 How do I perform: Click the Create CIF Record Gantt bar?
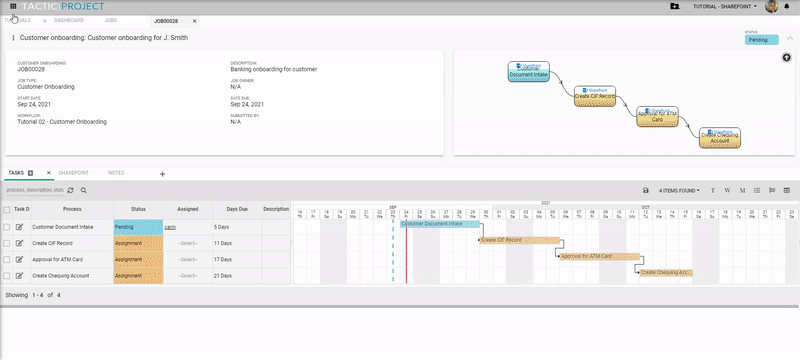click(x=519, y=240)
